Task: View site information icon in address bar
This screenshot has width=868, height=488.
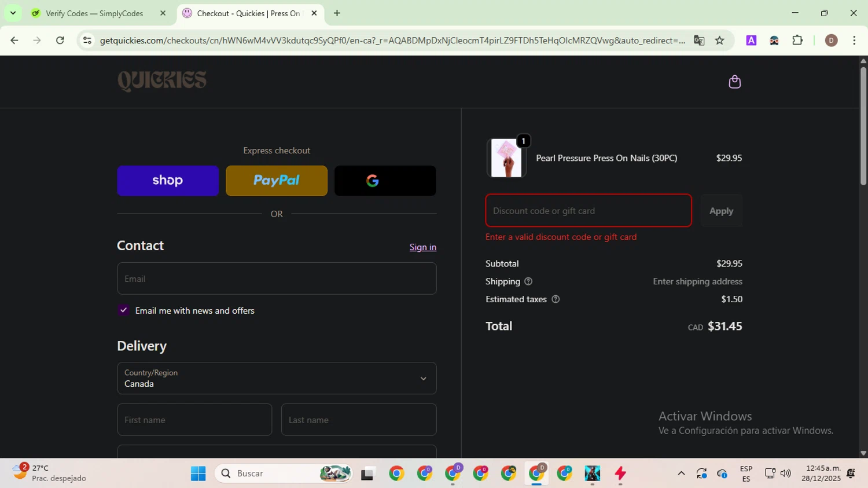Action: [x=87, y=41]
